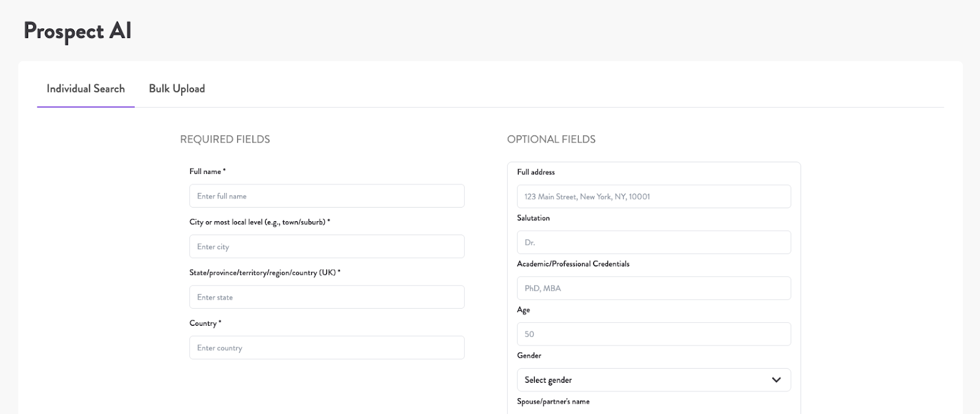980x414 pixels.
Task: Click the City or most local level label
Action: pos(260,222)
